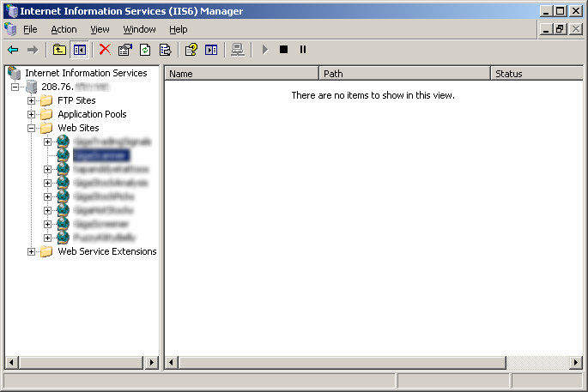588x392 pixels.
Task: Select the FTP Sites folder
Action: point(76,100)
